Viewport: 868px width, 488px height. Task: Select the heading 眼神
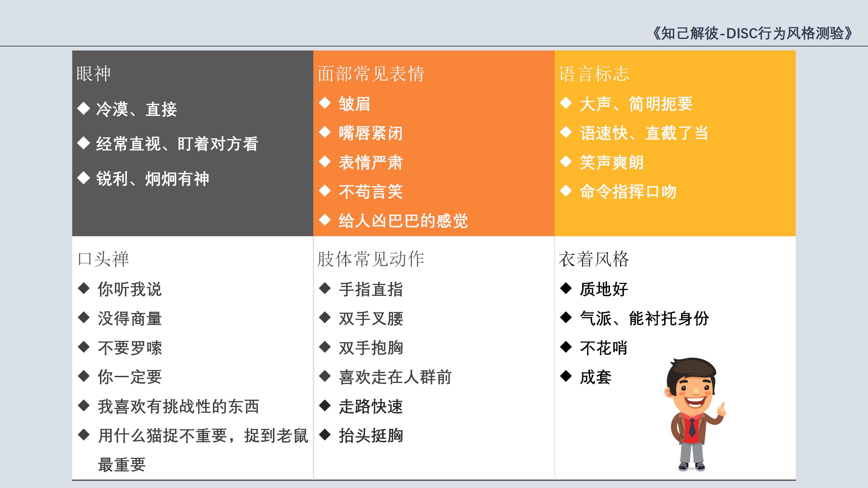point(94,74)
